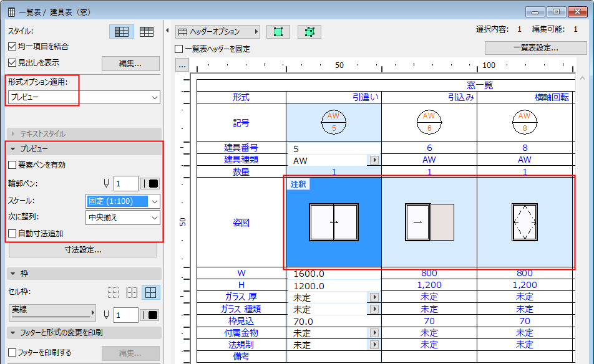Enable 自動寸法追加 checkbox
Image resolution: width=594 pixels, height=364 pixels.
pos(12,234)
